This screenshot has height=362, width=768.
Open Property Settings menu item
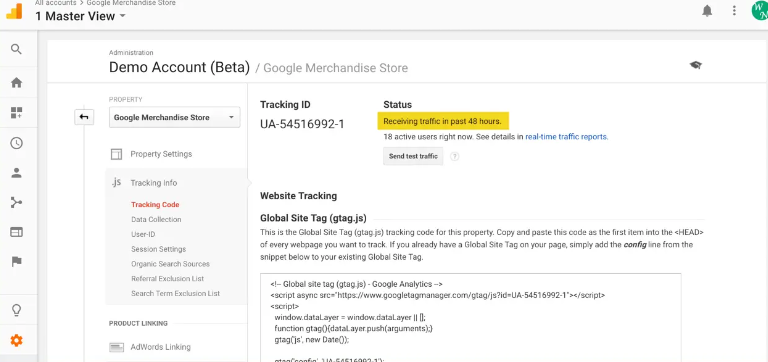161,154
